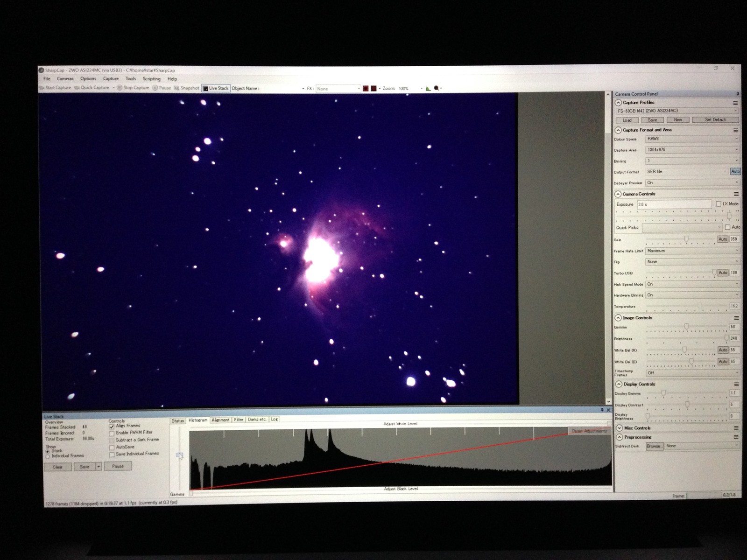Open the Camera Controls section menu icon

coord(736,194)
